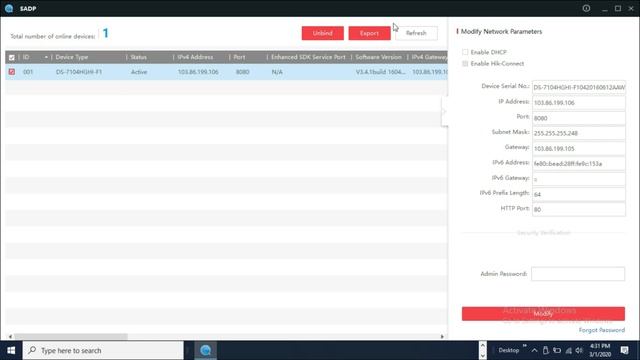Screen dimensions: 640x360
Task: Click the SADP taskbar icon
Action: tap(206, 350)
